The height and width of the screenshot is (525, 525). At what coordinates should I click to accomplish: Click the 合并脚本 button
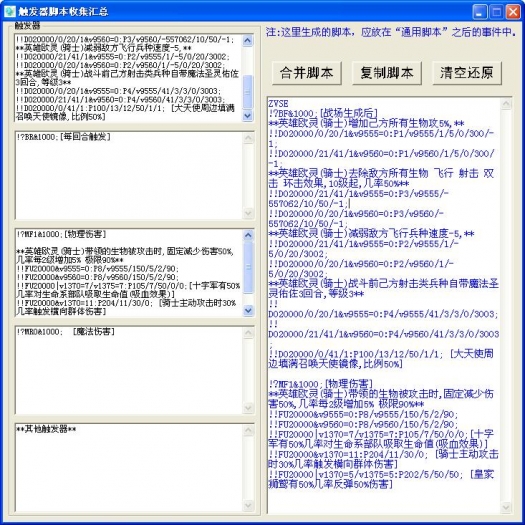click(306, 73)
